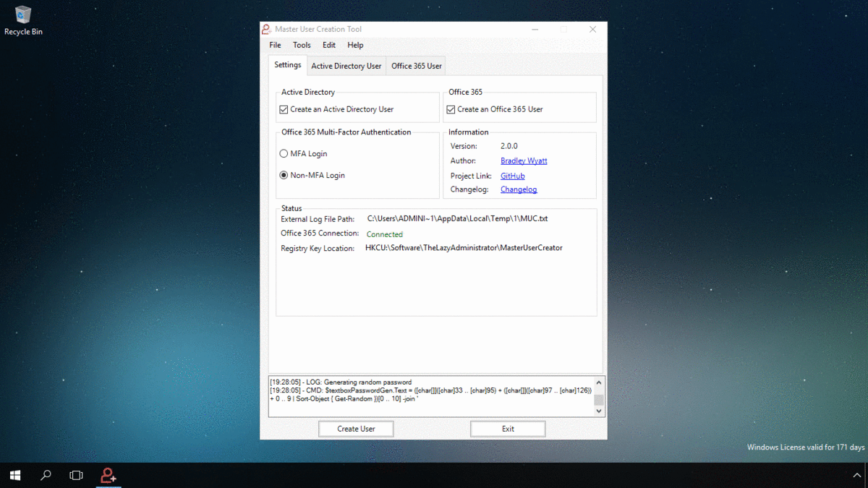This screenshot has width=868, height=488.
Task: Open Task View on the taskbar
Action: click(76, 475)
